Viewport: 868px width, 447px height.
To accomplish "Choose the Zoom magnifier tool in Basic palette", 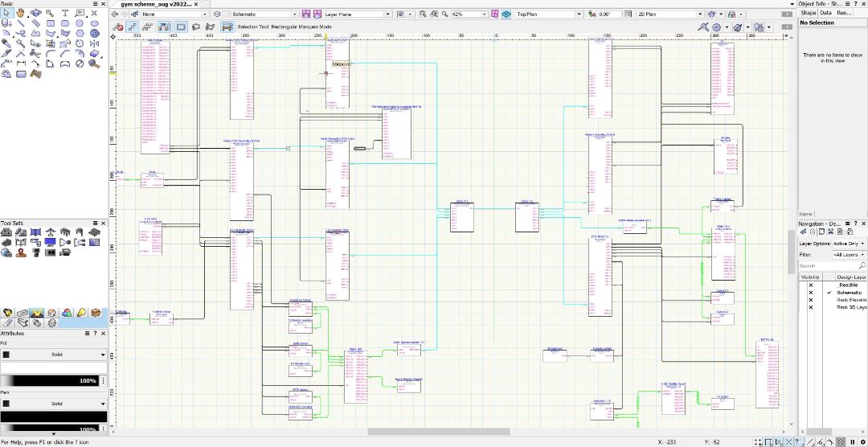I will (50, 14).
